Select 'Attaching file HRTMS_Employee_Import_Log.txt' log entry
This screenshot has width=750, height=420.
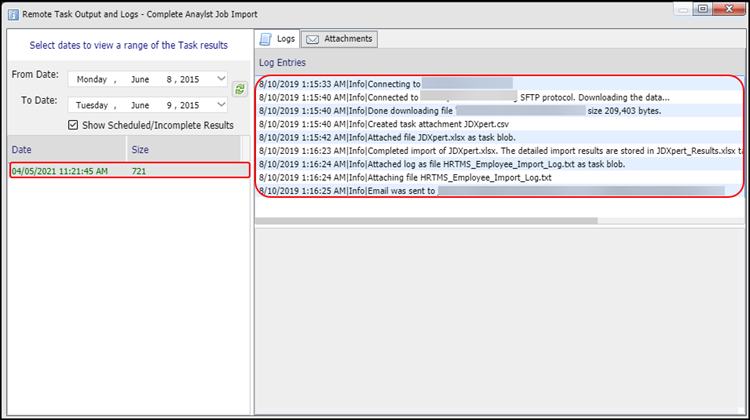click(x=499, y=177)
